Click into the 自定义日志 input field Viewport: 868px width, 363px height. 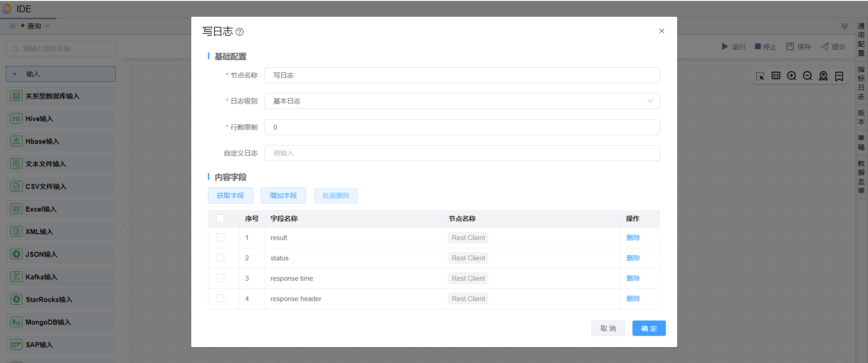(462, 153)
